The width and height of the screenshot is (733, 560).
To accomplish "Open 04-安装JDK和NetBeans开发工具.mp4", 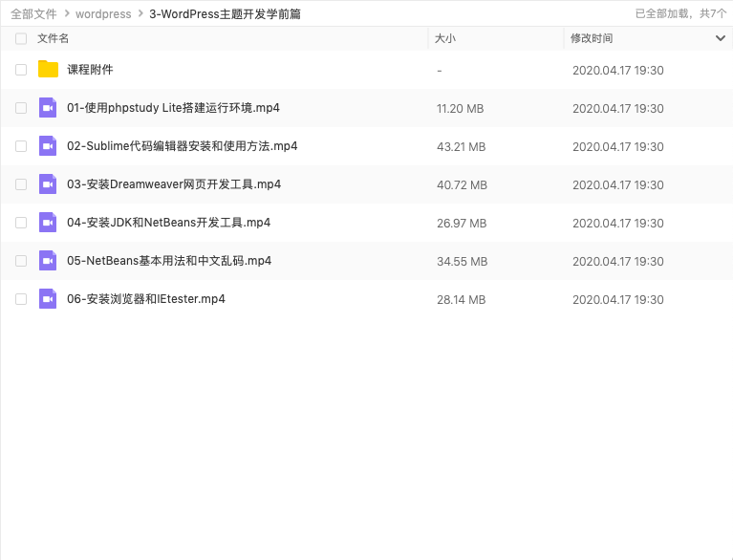I will point(169,223).
